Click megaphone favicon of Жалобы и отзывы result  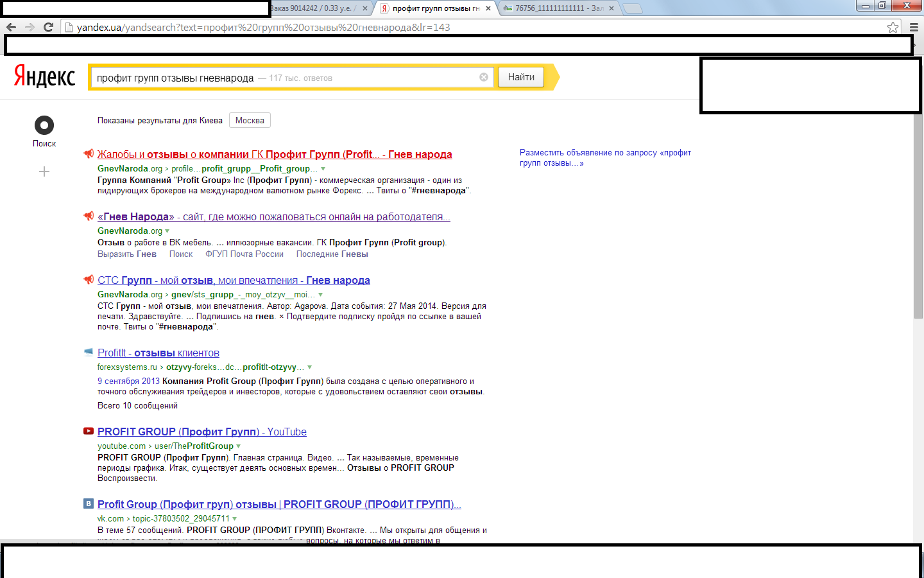pos(89,153)
